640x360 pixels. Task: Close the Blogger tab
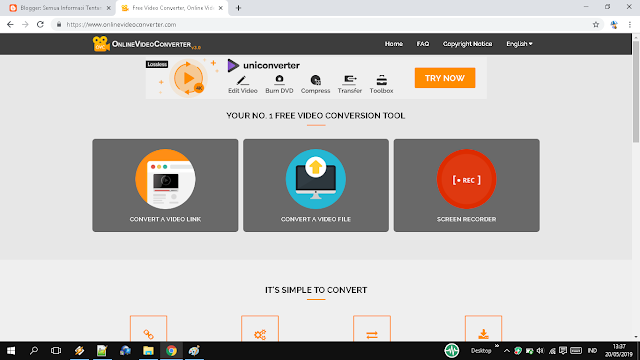109,8
